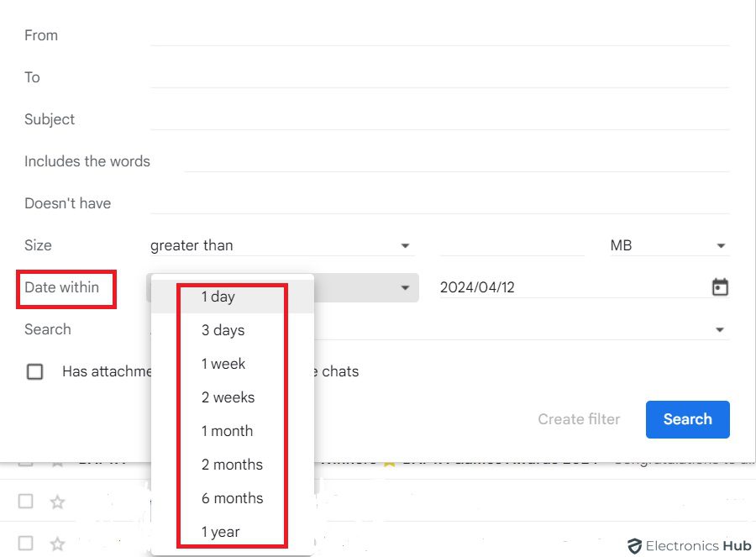Open the MB unit dropdown arrow
Image resolution: width=756 pixels, height=557 pixels.
[721, 245]
